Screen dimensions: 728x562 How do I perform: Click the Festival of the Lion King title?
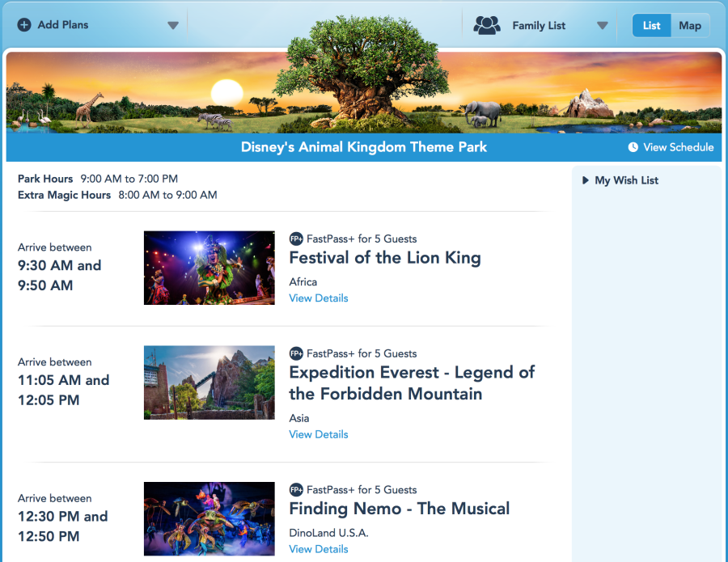tap(385, 258)
